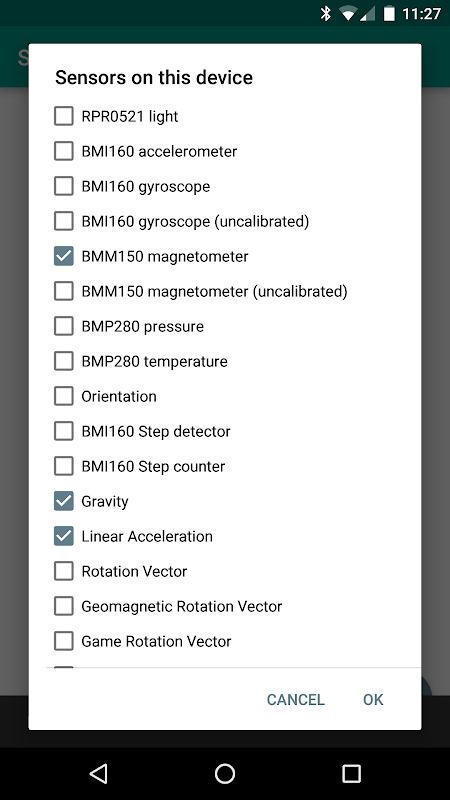Check the BMI160 accelerometer box
450x800 pixels.
click(64, 151)
